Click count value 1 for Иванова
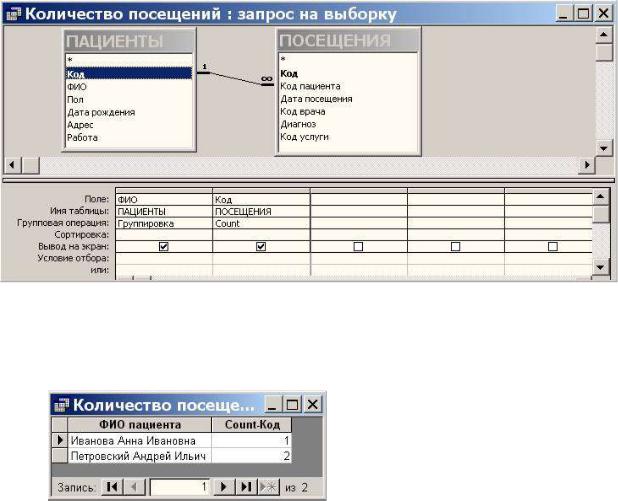618x501 pixels. (x=252, y=440)
